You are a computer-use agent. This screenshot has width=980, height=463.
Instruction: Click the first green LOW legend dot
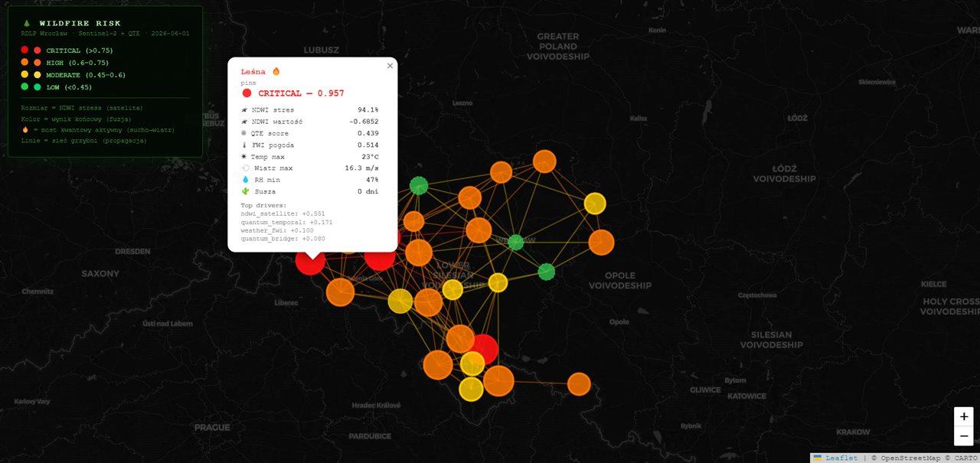pyautogui.click(x=24, y=86)
